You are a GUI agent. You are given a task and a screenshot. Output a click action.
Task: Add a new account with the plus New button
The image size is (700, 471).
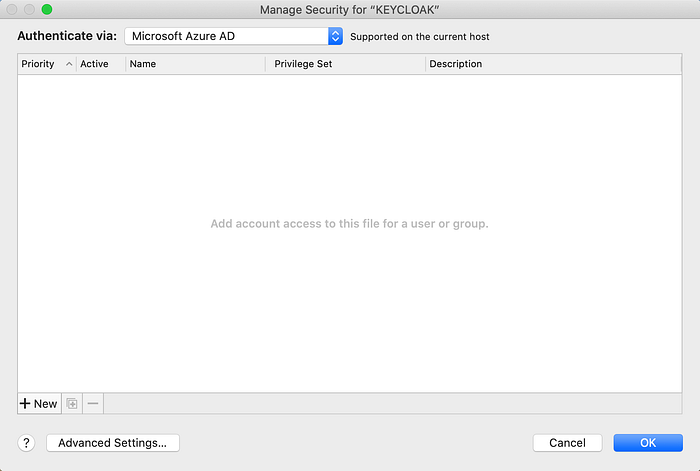(x=39, y=404)
